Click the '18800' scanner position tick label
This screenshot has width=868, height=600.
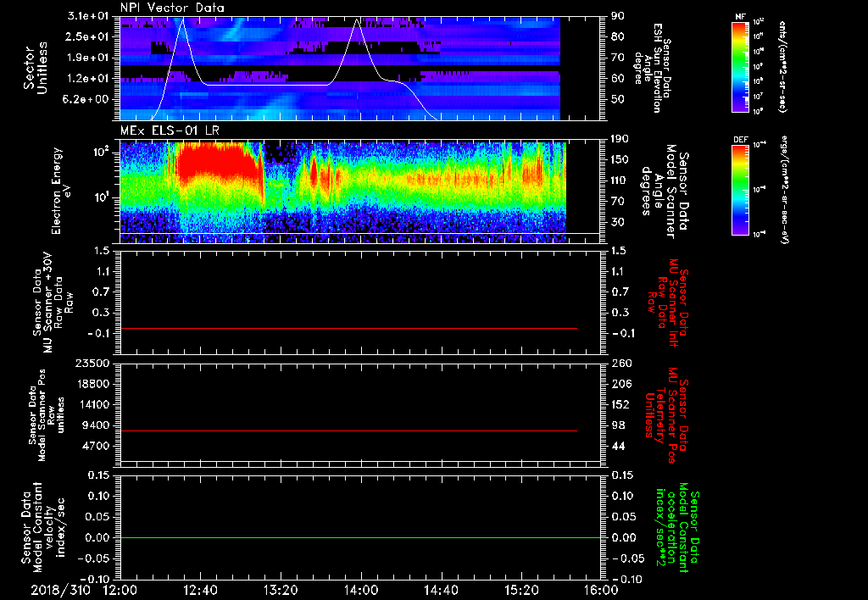click(92, 384)
